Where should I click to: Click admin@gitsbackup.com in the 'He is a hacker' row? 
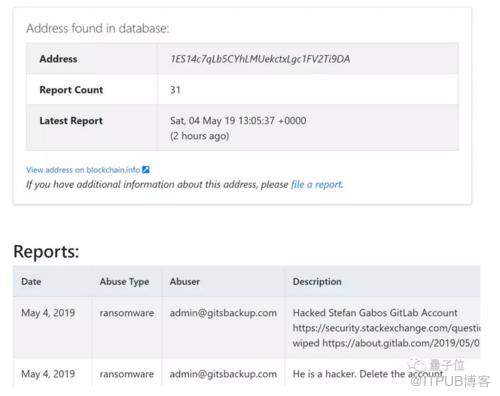click(223, 374)
